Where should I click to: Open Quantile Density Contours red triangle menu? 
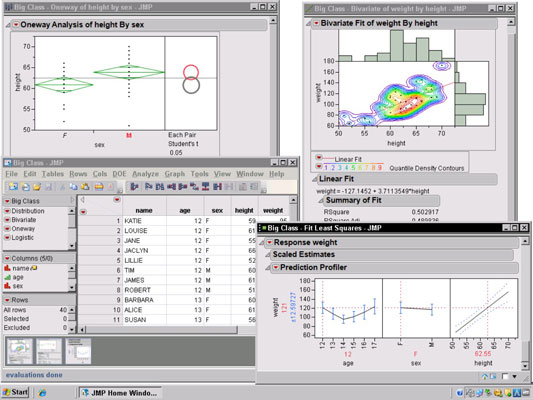319,166
